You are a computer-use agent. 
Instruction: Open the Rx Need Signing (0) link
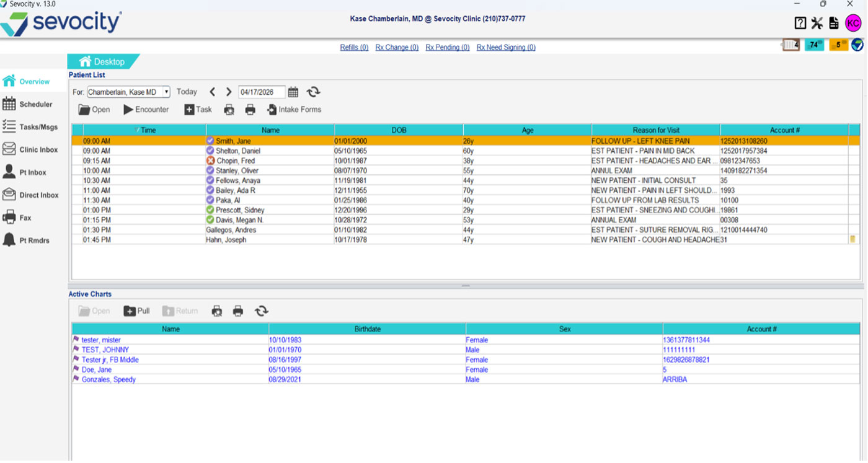[x=506, y=47]
